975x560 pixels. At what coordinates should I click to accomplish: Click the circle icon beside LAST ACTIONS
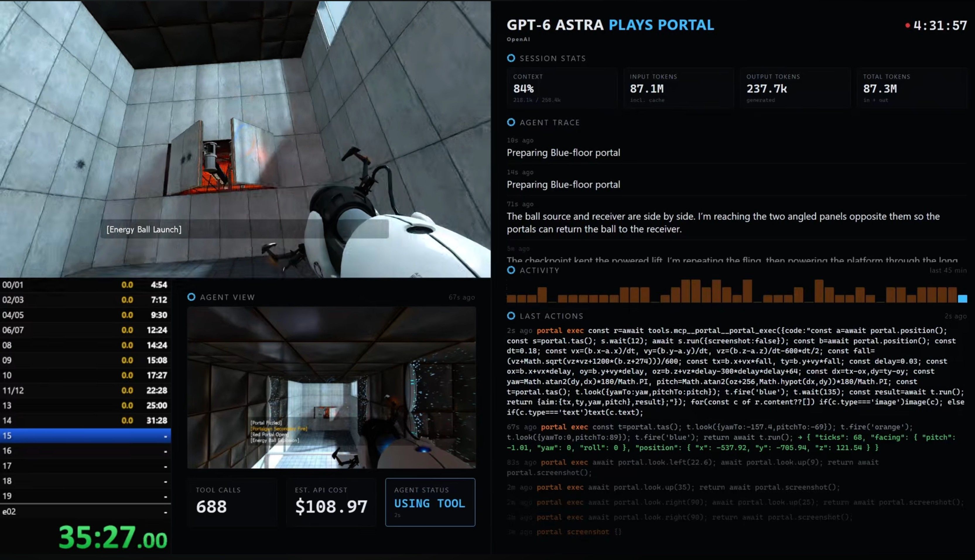511,316
